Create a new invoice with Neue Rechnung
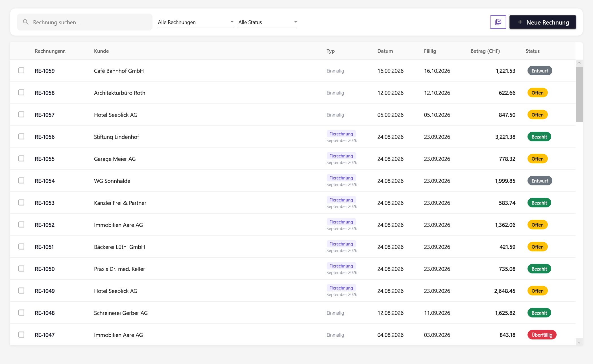The height and width of the screenshot is (364, 593). [x=543, y=22]
